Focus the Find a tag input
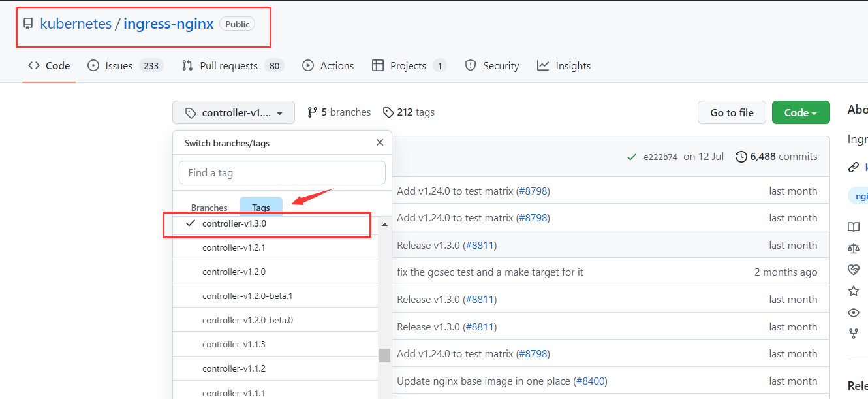Screen dimensions: 868x399 tap(282, 172)
